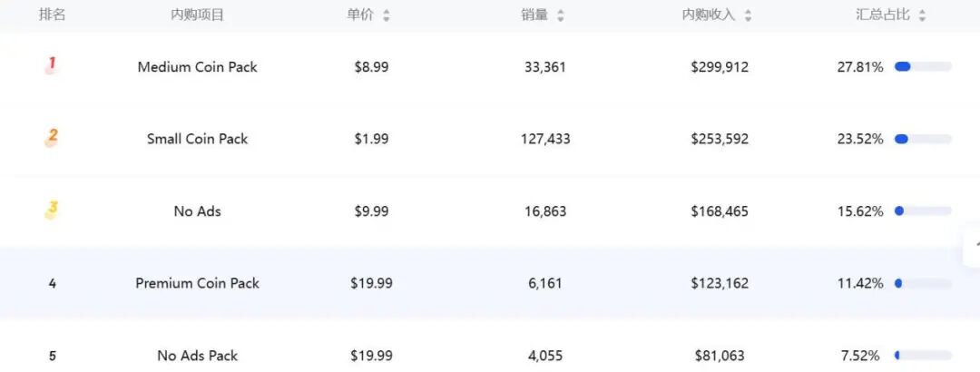Viewport: 980px width, 372px height.
Task: Click the 23.52% progress bar
Action: point(923,139)
